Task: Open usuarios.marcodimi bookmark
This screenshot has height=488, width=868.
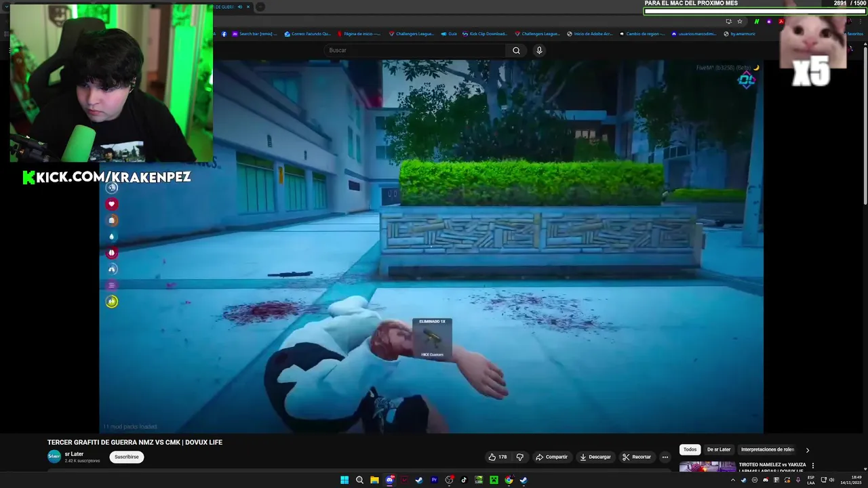Action: click(694, 34)
